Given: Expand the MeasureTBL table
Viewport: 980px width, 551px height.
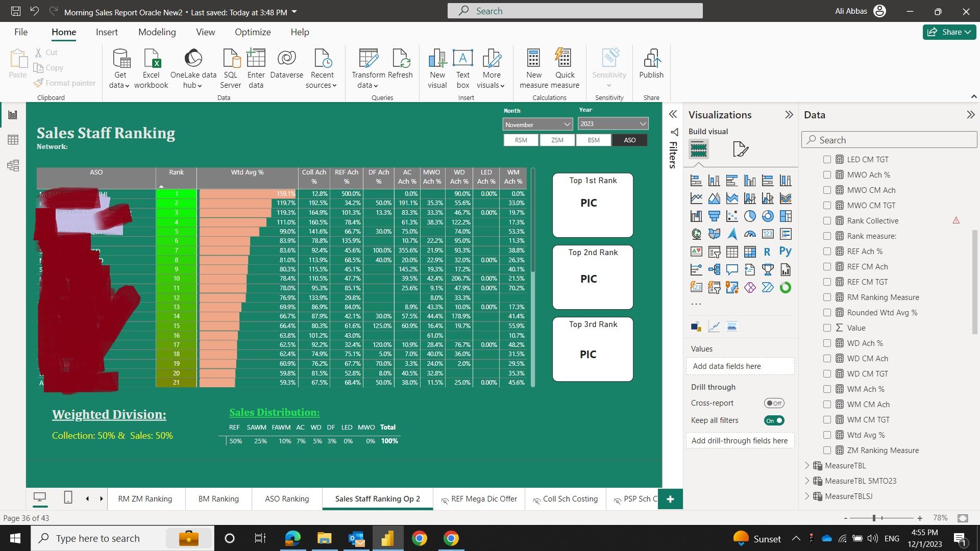Looking at the screenshot, I should [x=807, y=465].
